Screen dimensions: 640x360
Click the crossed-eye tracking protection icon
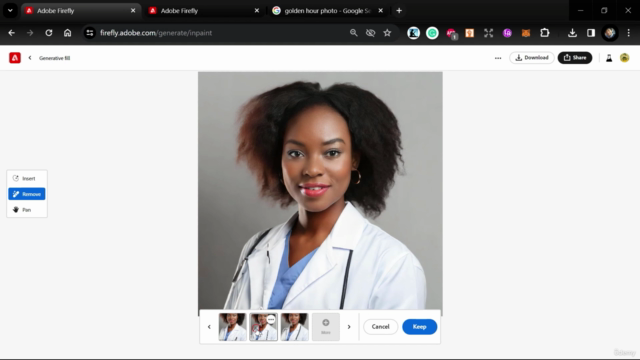[x=370, y=33]
